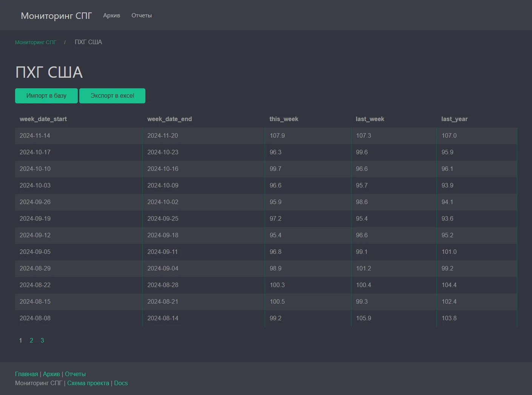Open the Схема проекта footer link
532x395 pixels.
[x=88, y=383]
